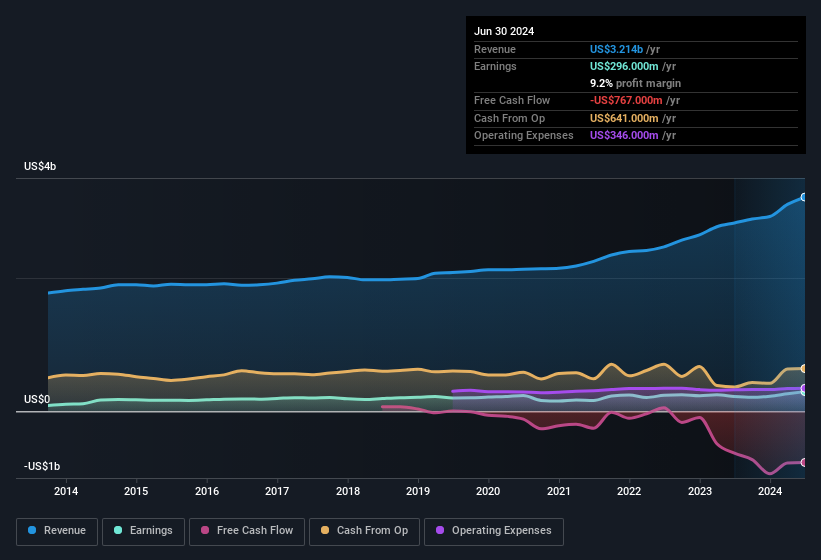Click the pink Free Cash Flow legend dot

206,531
